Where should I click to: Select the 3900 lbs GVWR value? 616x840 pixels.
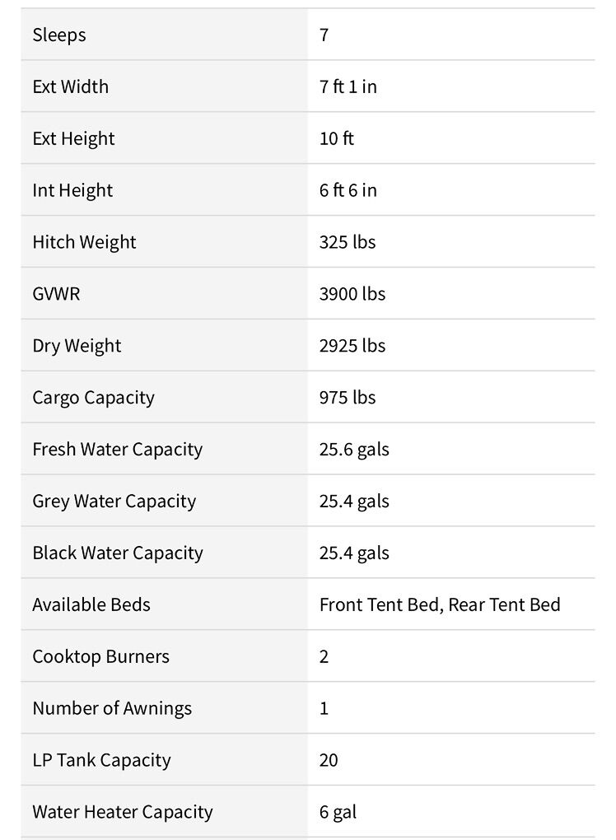(x=352, y=294)
